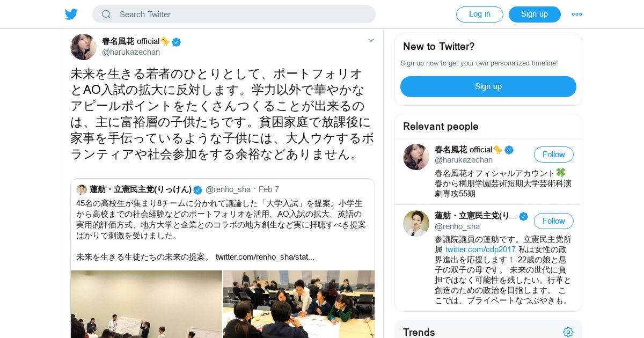Image resolution: width=644 pixels, height=338 pixels.
Task: Open the three-dots more menu in header
Action: click(577, 14)
